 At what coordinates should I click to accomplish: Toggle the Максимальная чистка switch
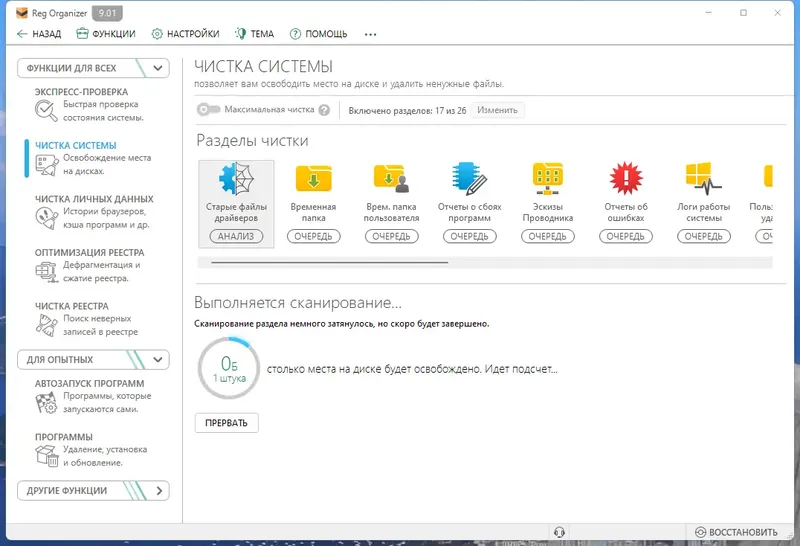208,110
